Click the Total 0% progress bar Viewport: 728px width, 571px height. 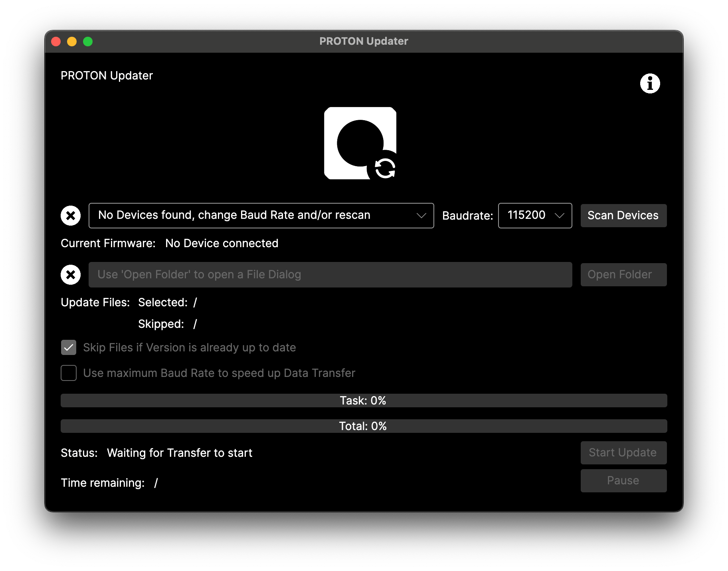point(364,426)
